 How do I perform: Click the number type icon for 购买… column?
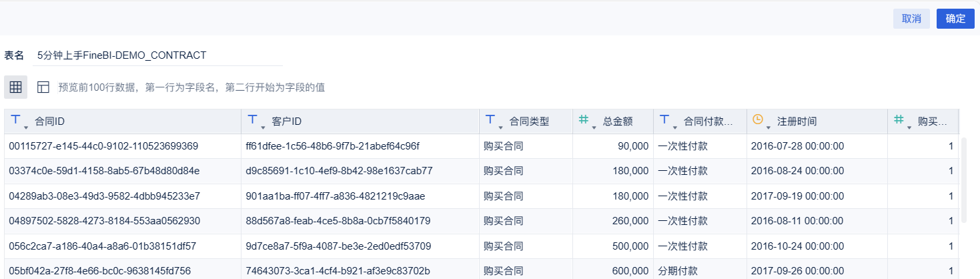pos(899,120)
